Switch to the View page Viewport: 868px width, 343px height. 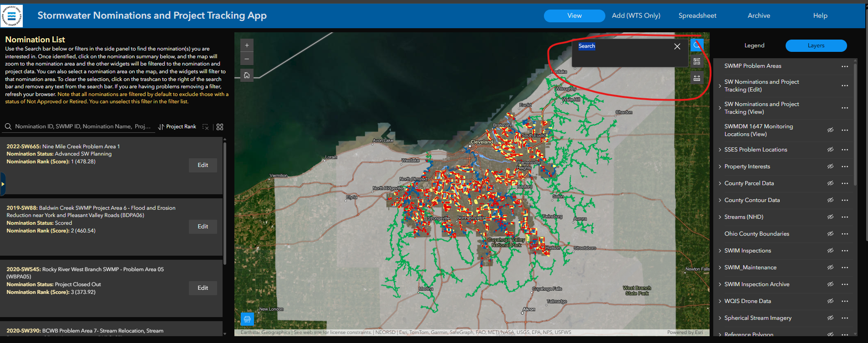574,15
